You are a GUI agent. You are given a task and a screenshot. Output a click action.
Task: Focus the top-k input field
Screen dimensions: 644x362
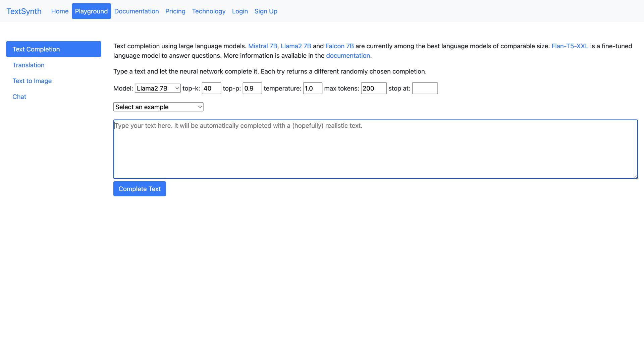coord(211,88)
